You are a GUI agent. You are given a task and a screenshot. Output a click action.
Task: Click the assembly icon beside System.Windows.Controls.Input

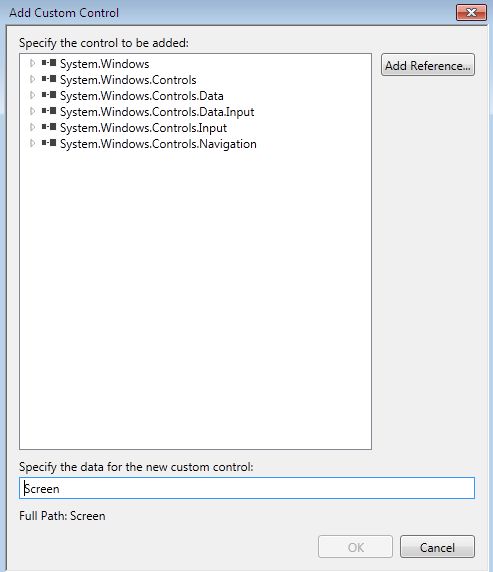pyautogui.click(x=49, y=127)
